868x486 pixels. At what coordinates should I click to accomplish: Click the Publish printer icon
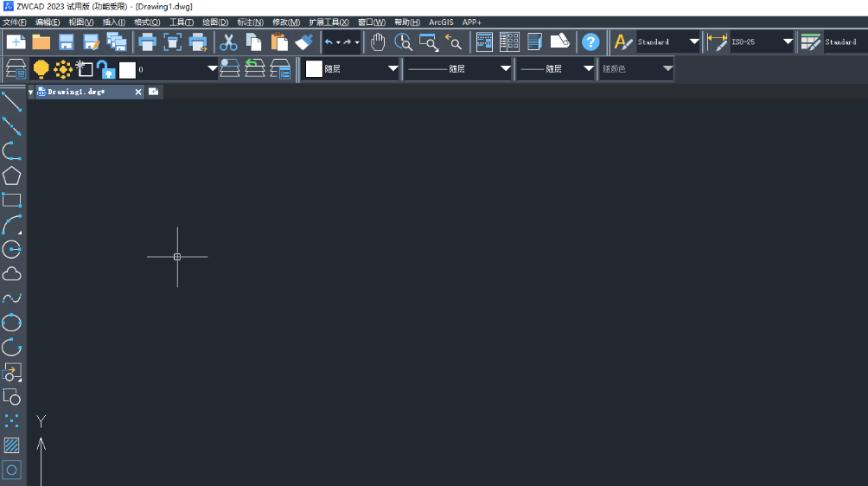(198, 42)
